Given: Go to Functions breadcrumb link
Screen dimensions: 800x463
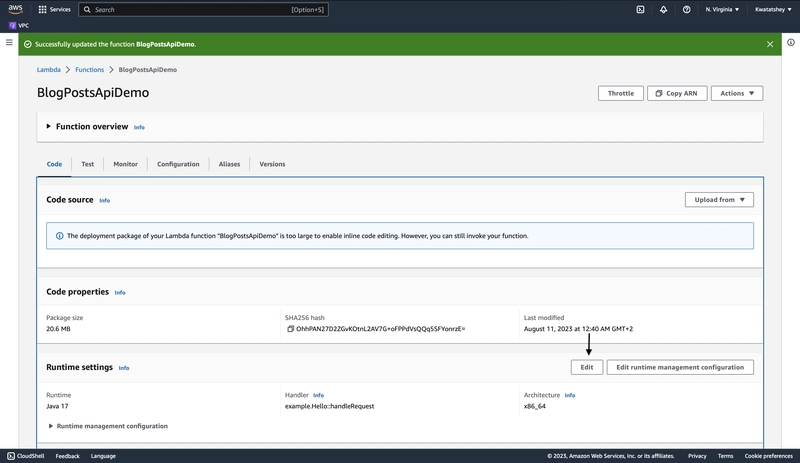Looking at the screenshot, I should click(x=89, y=69).
